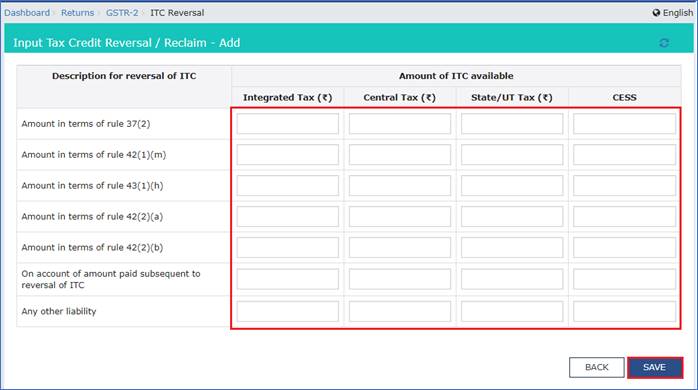The image size is (698, 390).
Task: Focus State/UT Tax field for rule 42(1)(m)
Action: coord(512,154)
